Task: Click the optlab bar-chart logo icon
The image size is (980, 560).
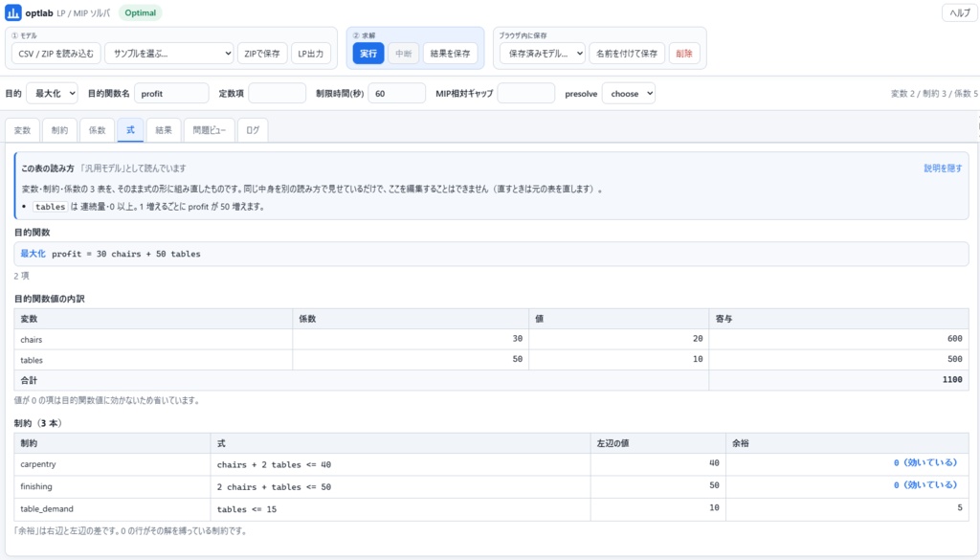Action: [x=13, y=12]
